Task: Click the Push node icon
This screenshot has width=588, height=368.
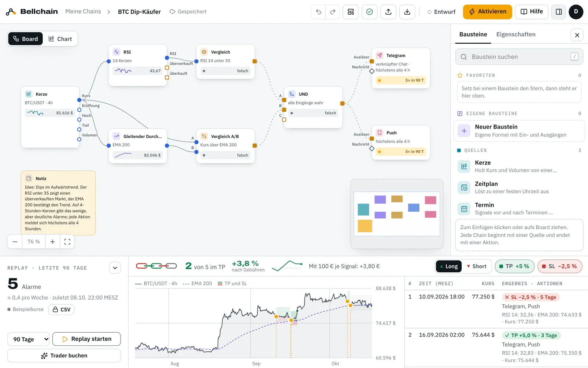Action: tap(380, 133)
